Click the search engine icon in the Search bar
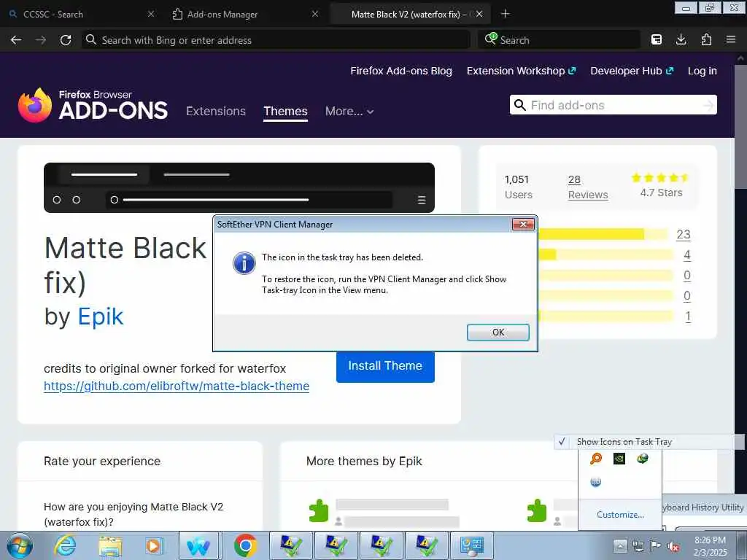The width and height of the screenshot is (747, 560). pos(491,39)
